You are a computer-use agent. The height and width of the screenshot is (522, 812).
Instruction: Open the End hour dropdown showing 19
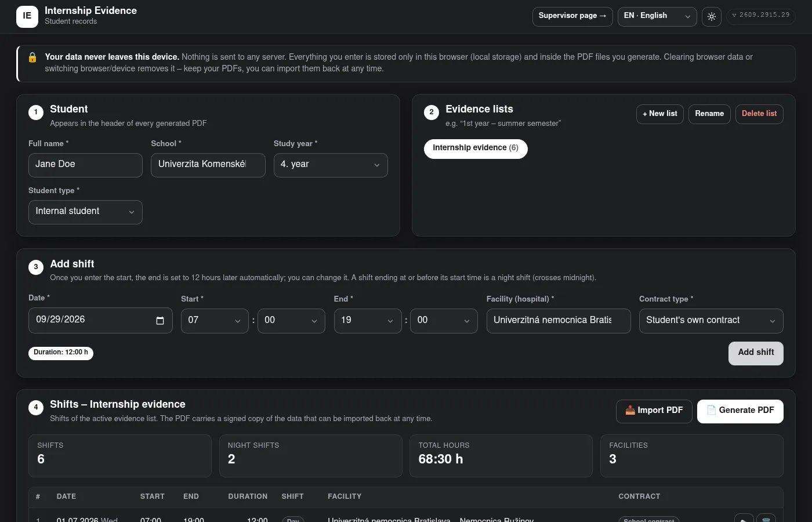(368, 321)
